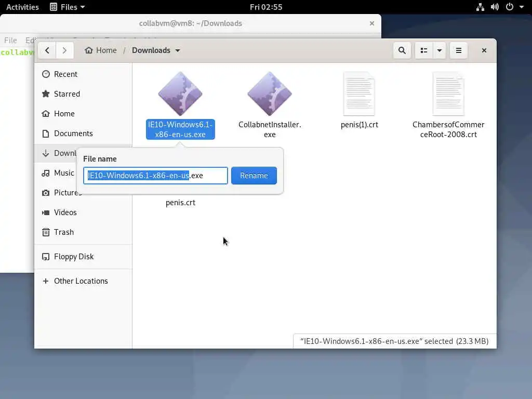Go forward with the right arrow button
The height and width of the screenshot is (399, 532).
tap(64, 50)
